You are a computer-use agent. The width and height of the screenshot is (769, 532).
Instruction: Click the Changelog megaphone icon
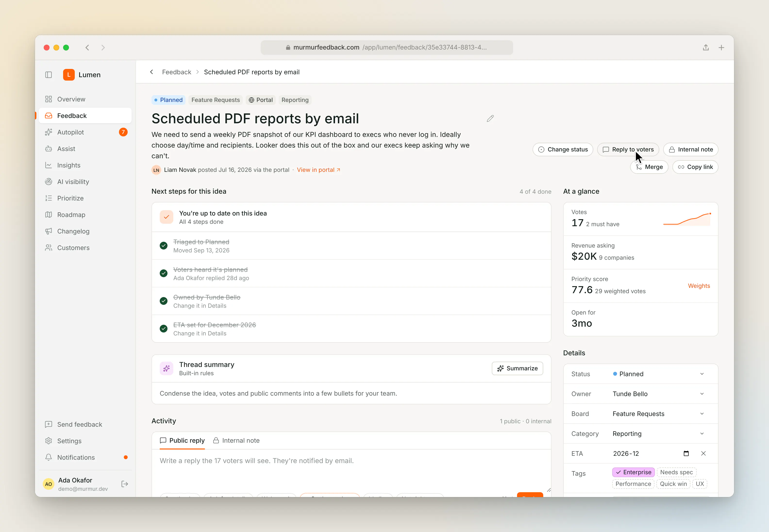click(x=49, y=231)
